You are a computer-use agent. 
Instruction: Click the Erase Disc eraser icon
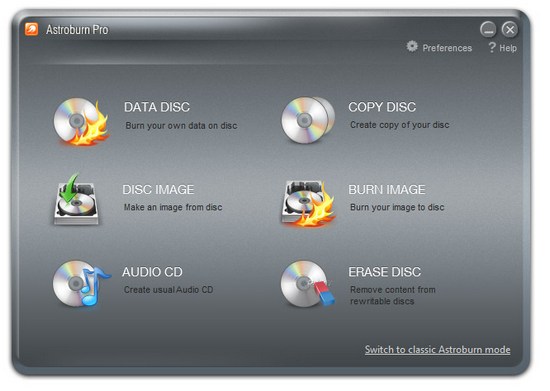tap(308, 284)
